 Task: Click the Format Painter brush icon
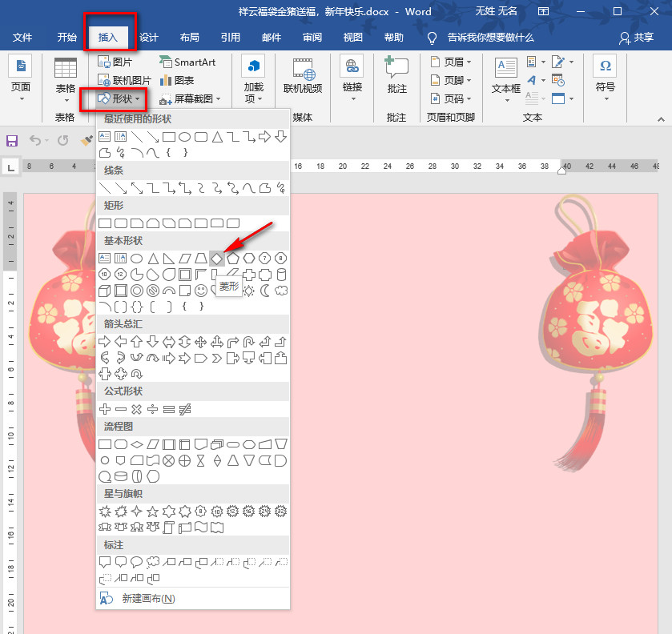click(x=87, y=140)
